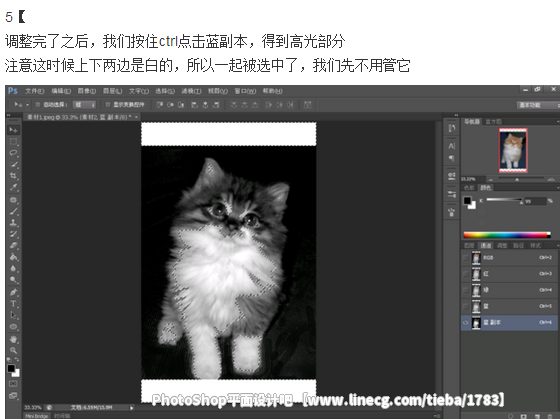560x419 pixels.
Task: Open the Auto-Select layer/group dropdown
Action: click(85, 105)
